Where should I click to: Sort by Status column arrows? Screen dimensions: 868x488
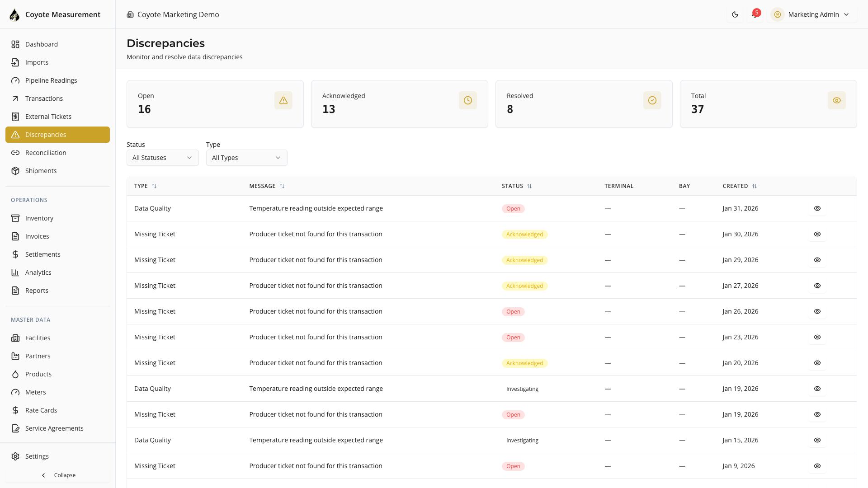(x=529, y=186)
